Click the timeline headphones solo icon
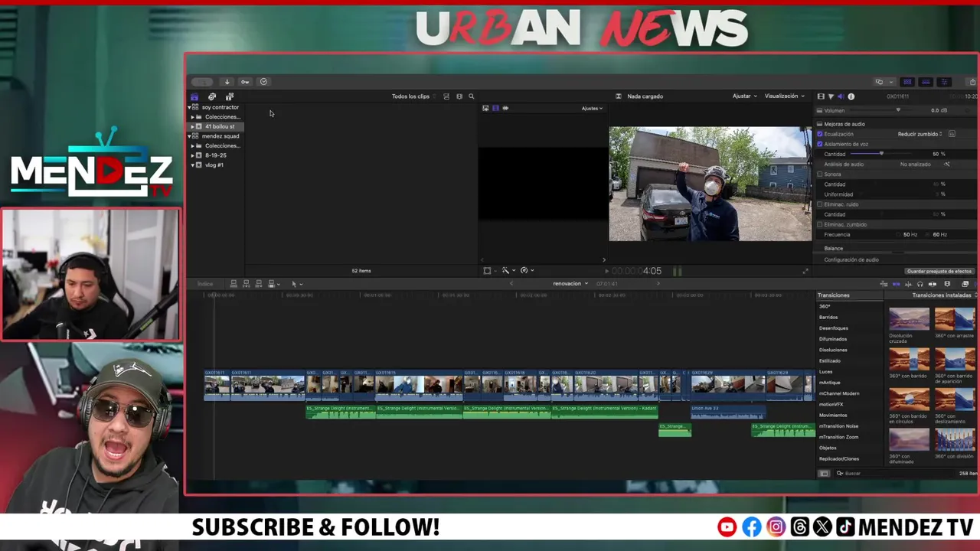The image size is (980, 551). [920, 284]
